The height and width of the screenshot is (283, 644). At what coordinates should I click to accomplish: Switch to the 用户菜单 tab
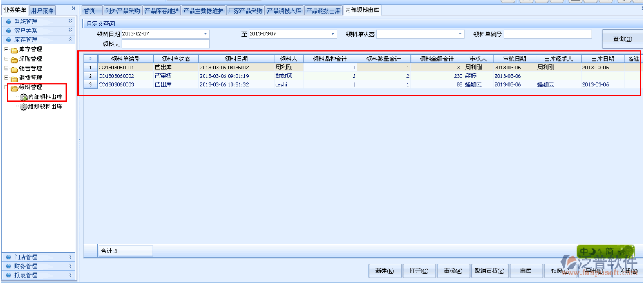[x=43, y=10]
